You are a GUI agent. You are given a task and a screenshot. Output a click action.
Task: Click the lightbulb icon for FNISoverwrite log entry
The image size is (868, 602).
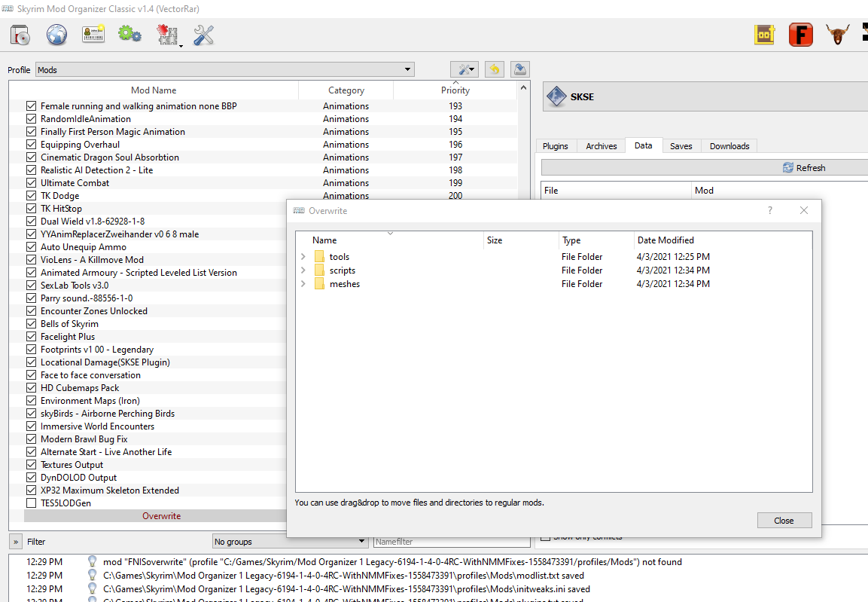93,561
